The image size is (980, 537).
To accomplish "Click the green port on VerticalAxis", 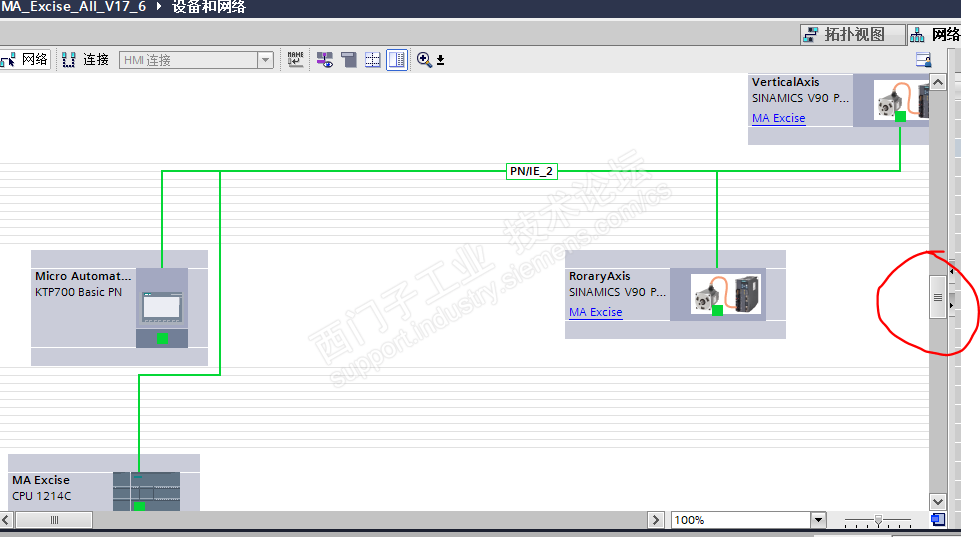I will [x=900, y=116].
